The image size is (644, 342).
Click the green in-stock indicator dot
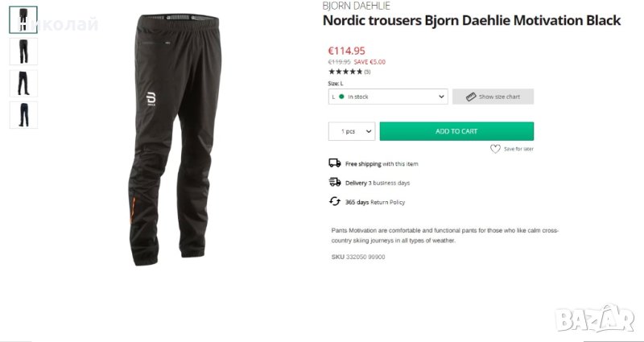341,97
